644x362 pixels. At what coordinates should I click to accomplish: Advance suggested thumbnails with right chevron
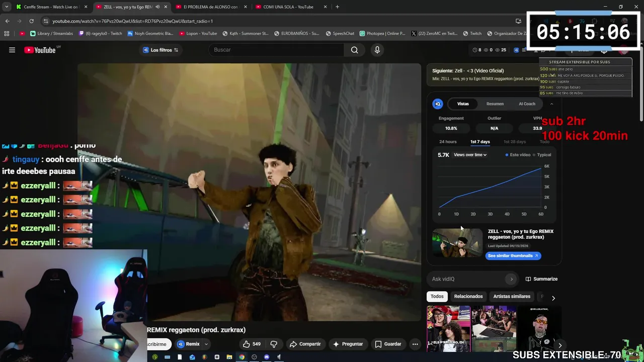point(559,345)
